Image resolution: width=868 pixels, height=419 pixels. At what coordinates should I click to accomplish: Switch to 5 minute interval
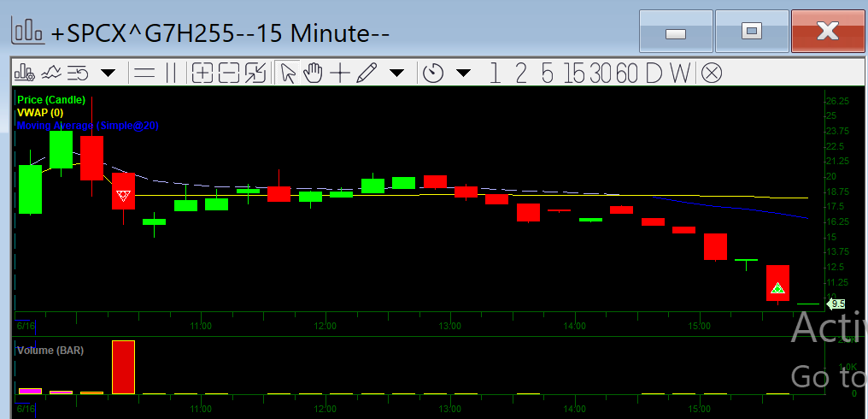(547, 73)
